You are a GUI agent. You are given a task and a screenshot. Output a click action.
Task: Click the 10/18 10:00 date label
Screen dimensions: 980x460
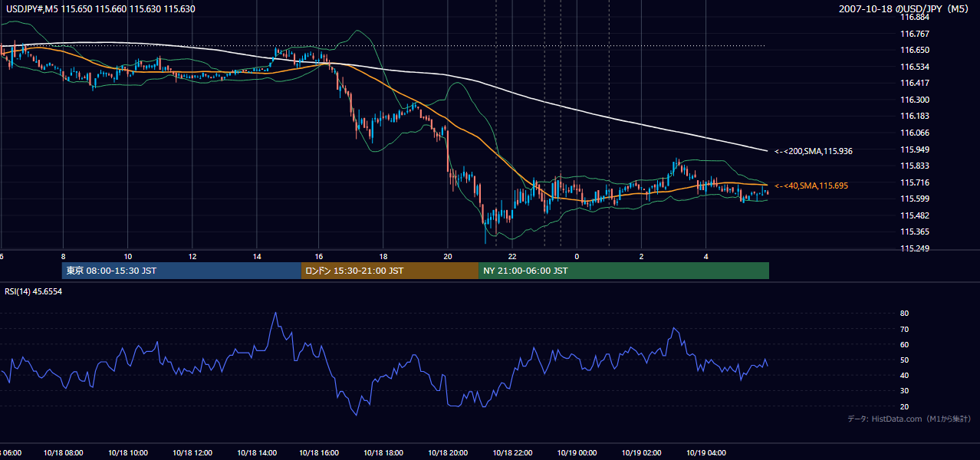128,453
